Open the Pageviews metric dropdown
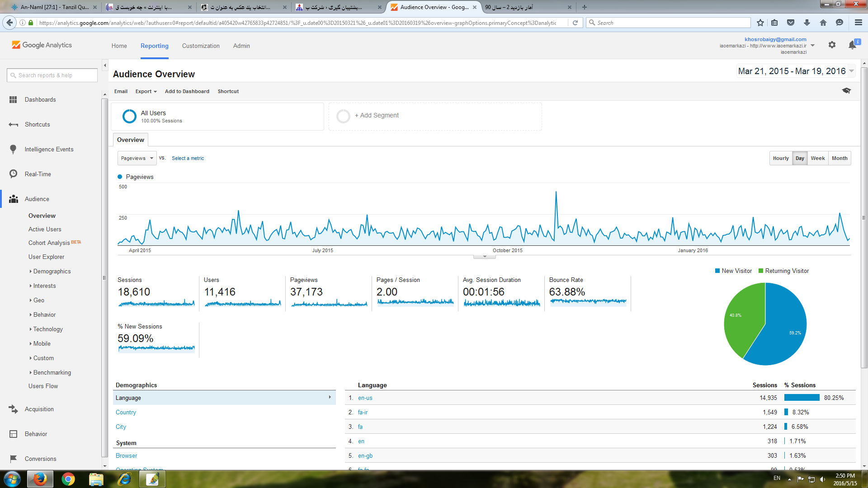Image resolution: width=868 pixels, height=488 pixels. [137, 158]
